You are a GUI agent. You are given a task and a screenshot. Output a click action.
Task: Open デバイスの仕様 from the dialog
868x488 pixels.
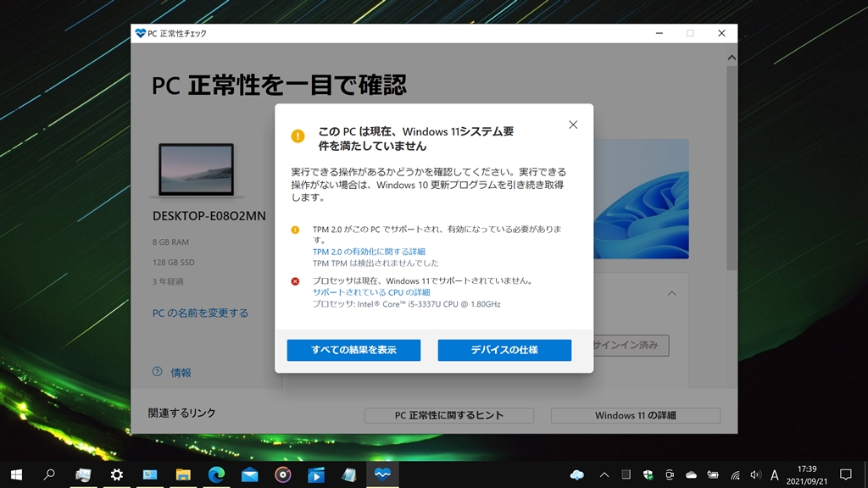(504, 350)
